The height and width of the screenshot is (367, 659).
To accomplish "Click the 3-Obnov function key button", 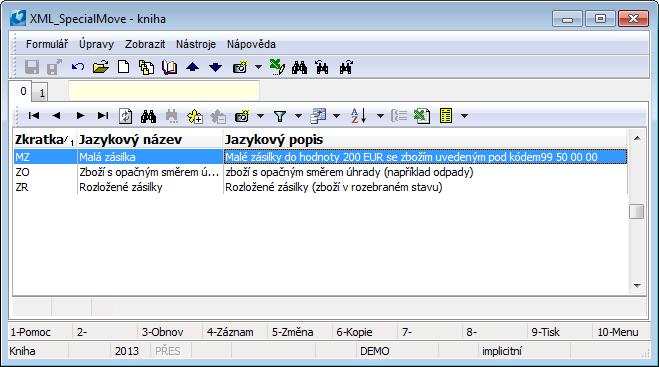I will click(x=170, y=332).
